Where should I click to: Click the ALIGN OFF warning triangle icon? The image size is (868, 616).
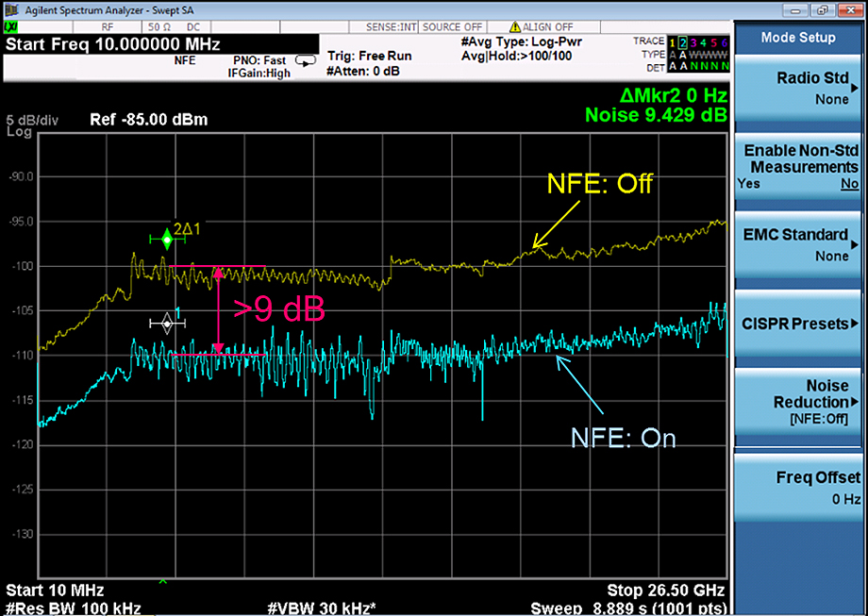515,26
